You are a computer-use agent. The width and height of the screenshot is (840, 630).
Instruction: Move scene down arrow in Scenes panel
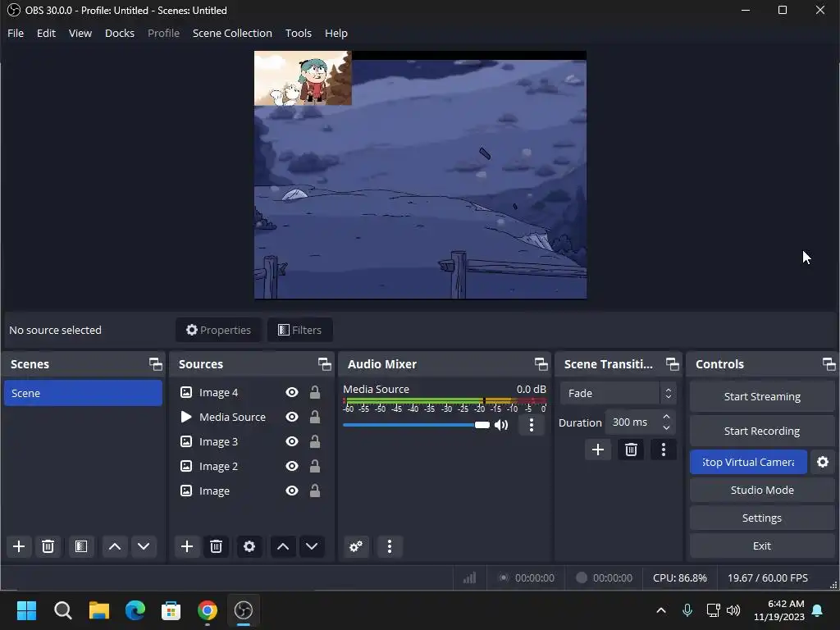coord(144,546)
